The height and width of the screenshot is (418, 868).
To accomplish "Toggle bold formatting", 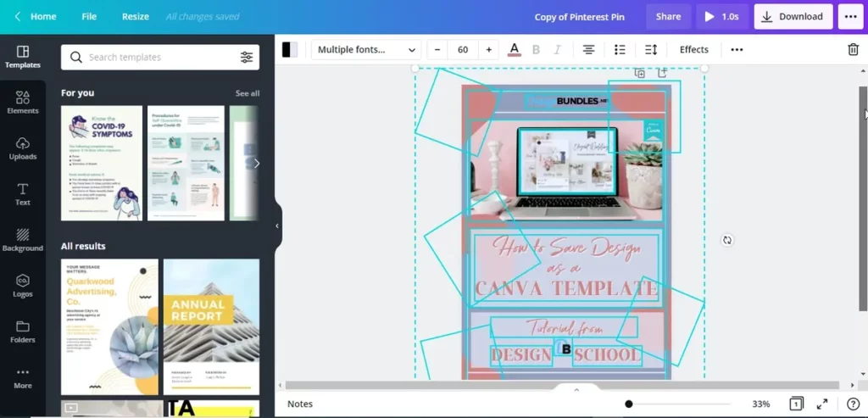I will (x=536, y=49).
